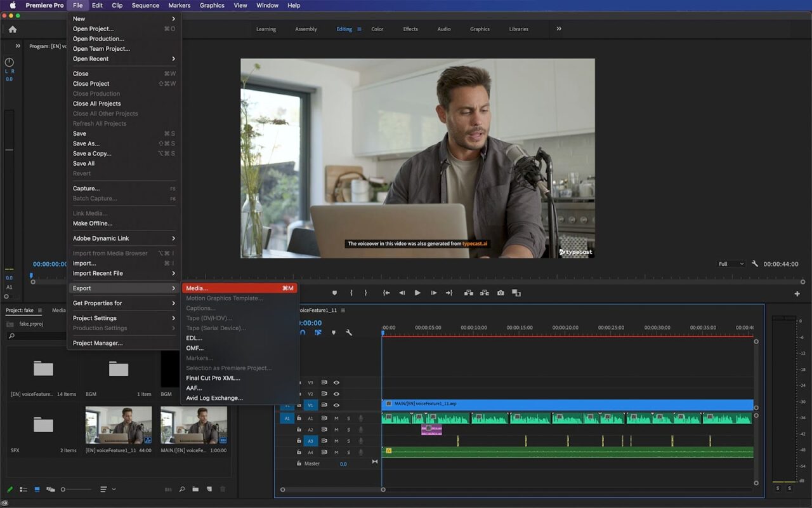The image size is (812, 508).
Task: Hide the V2 track output with the eye toggle
Action: [x=337, y=394]
